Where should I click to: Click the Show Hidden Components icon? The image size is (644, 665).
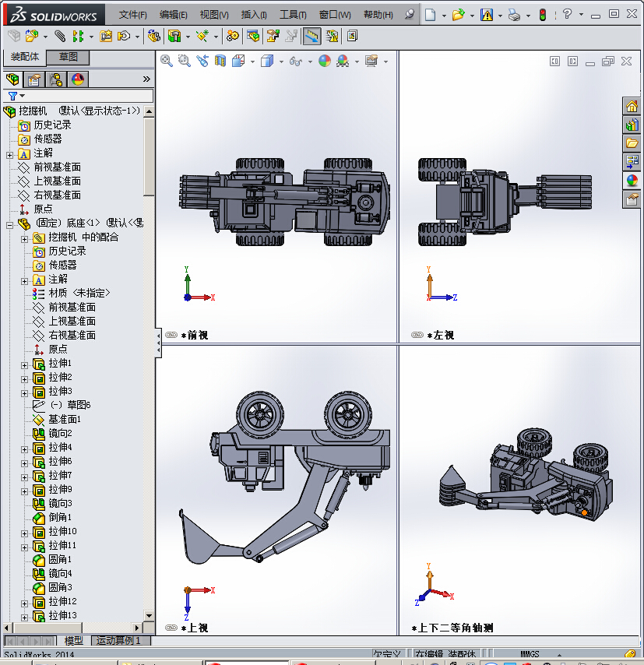pyautogui.click(x=153, y=36)
